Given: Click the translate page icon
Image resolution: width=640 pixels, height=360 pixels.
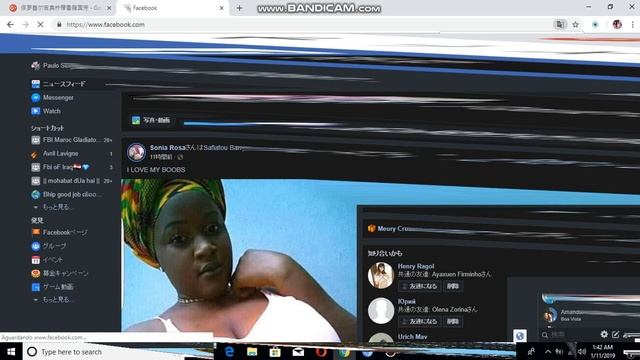Looking at the screenshot, I should pyautogui.click(x=560, y=24).
